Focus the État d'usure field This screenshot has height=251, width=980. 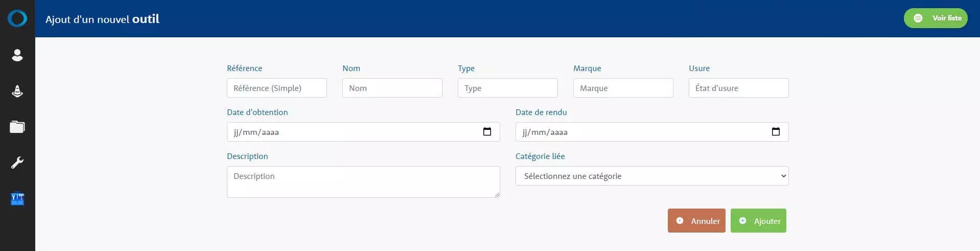click(x=738, y=88)
